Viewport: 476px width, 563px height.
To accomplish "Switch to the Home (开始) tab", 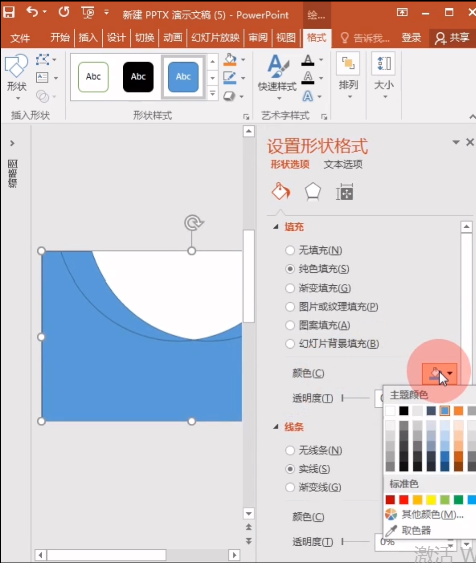I will click(60, 37).
